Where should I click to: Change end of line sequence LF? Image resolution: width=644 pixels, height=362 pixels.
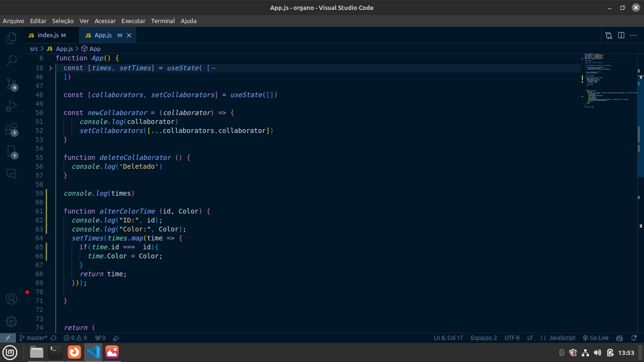(x=530, y=338)
